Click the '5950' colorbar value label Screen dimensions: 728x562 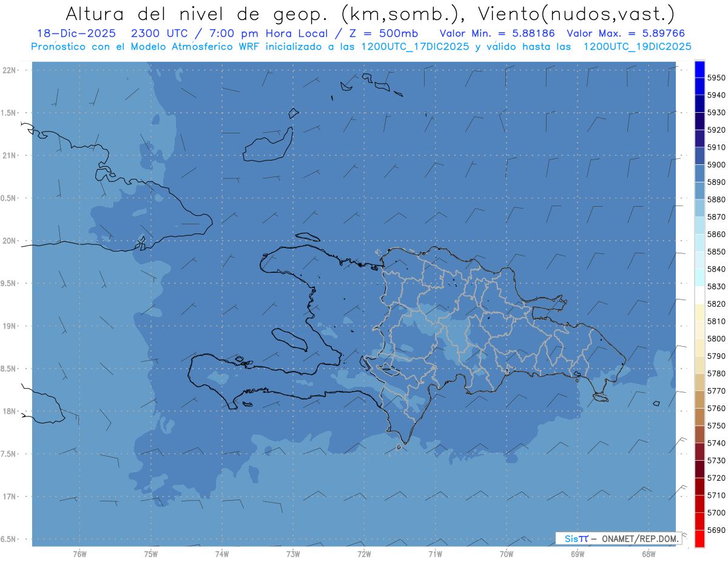pos(716,78)
